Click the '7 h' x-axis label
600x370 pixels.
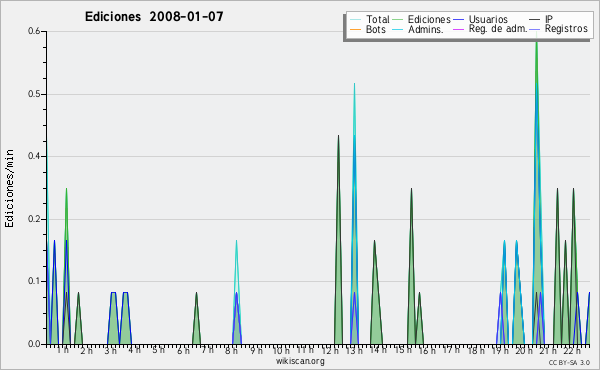pos(207,350)
